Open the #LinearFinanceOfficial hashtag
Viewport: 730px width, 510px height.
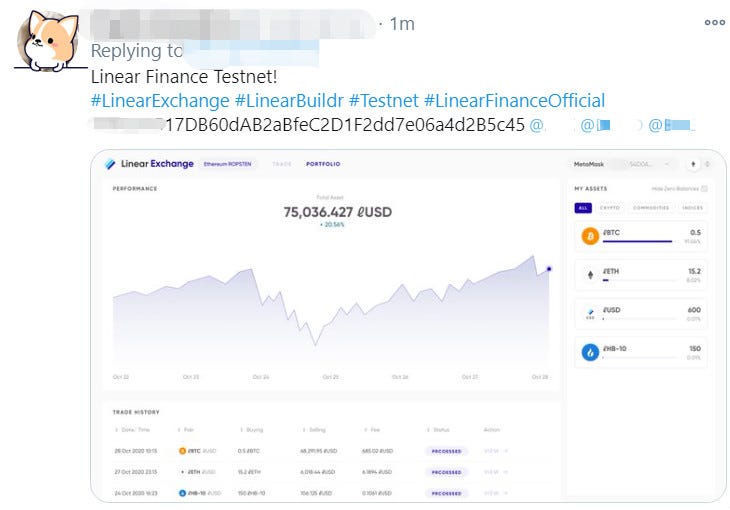[x=514, y=100]
